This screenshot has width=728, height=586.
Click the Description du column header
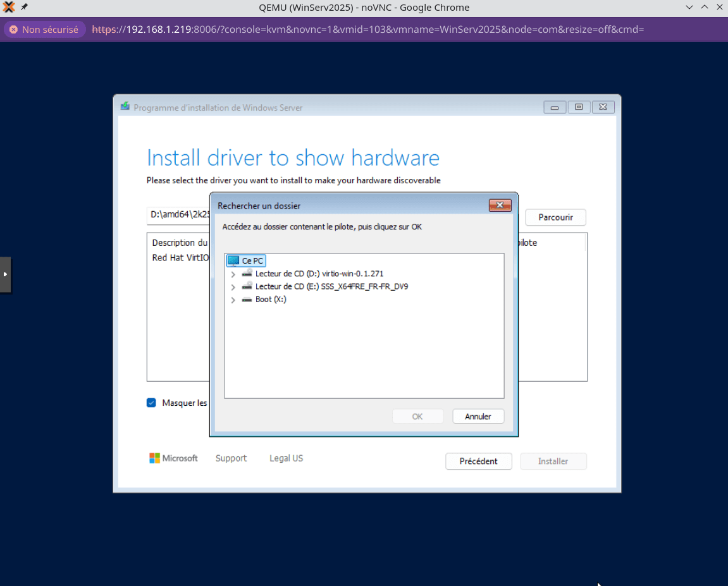[x=180, y=243]
